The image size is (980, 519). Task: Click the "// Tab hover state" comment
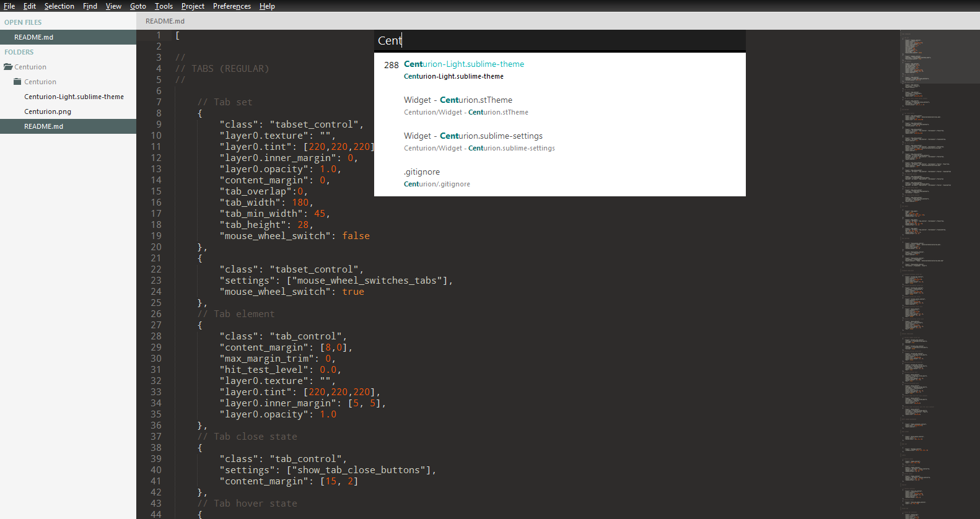[247, 504]
